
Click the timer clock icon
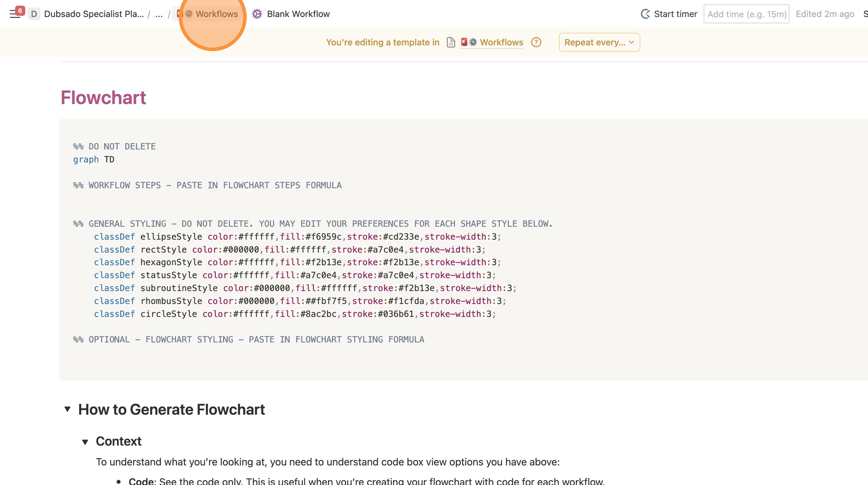point(645,14)
